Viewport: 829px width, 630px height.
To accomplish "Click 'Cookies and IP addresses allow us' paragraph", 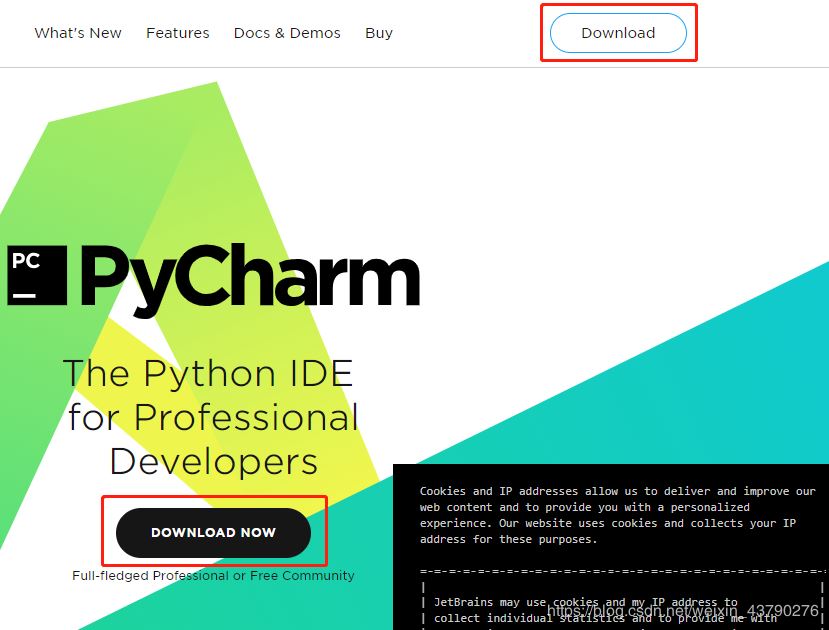I will (x=618, y=515).
